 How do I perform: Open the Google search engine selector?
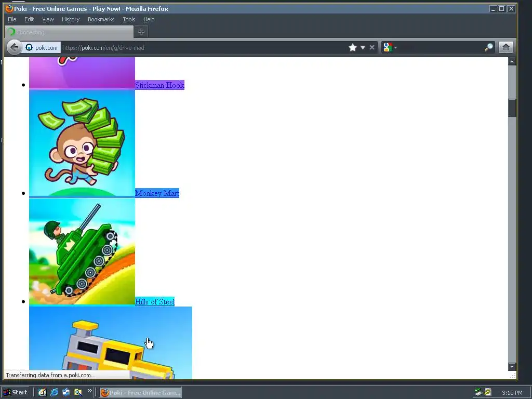click(390, 47)
